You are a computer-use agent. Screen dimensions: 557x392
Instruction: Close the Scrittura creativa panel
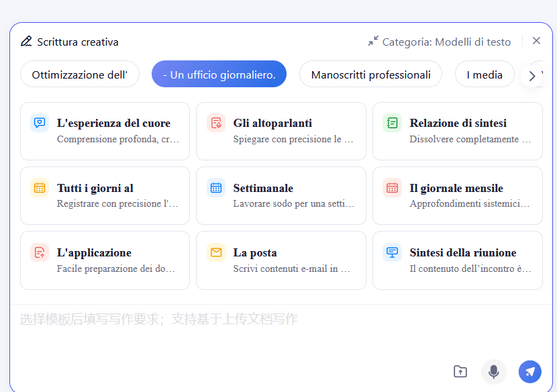coord(536,41)
